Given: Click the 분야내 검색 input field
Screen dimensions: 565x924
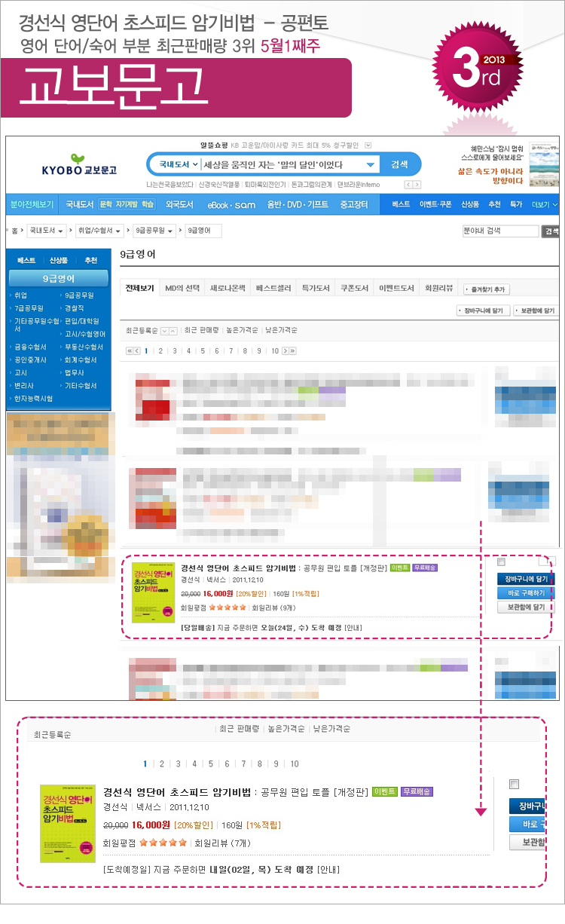Looking at the screenshot, I should coord(500,231).
